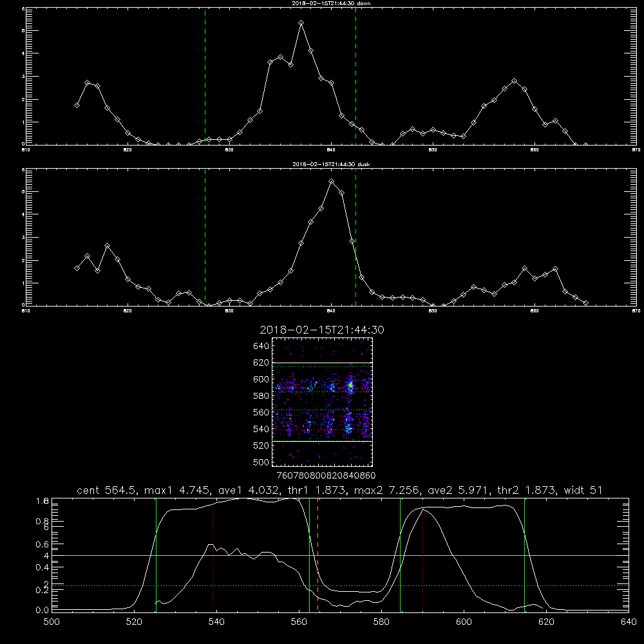
Task: Open the spectral heatmap image
Action: 322,402
